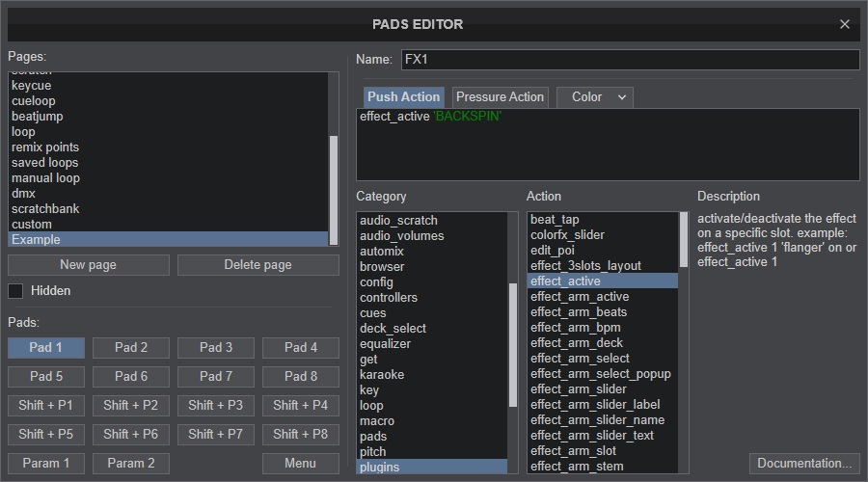Close the Pads Editor dialog
Viewport: 868px width, 482px height.
point(845,24)
